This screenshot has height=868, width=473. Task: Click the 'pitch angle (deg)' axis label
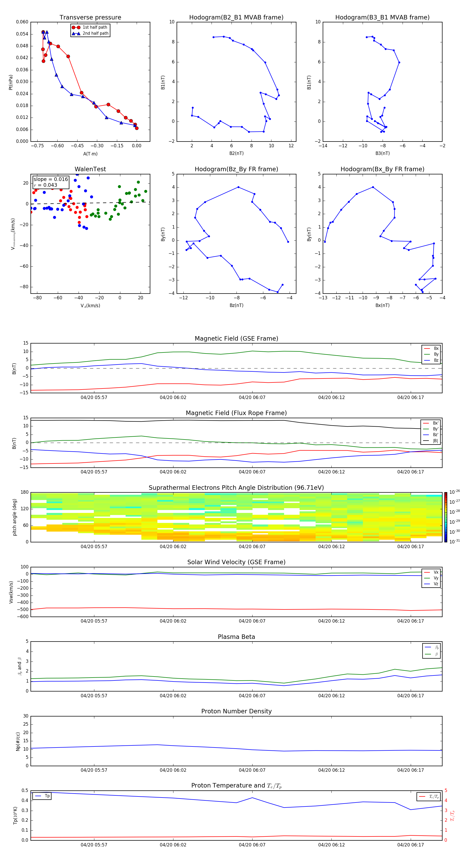tap(14, 517)
